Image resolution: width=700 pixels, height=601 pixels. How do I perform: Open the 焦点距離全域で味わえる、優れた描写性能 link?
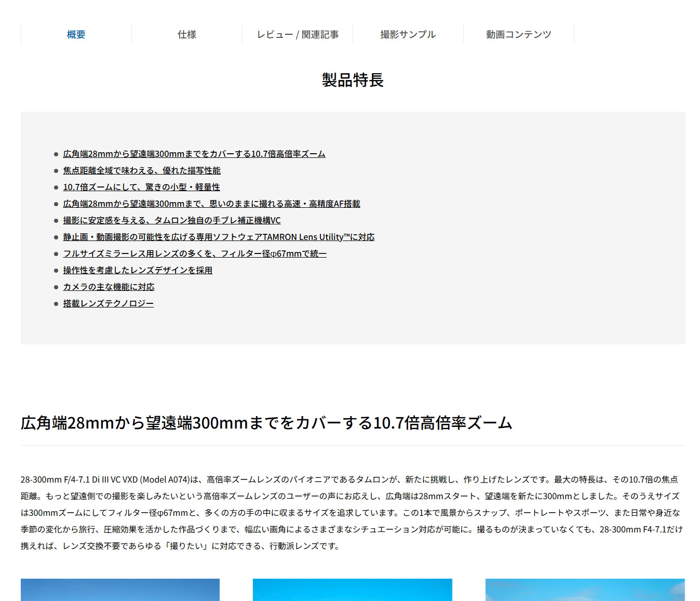(142, 170)
